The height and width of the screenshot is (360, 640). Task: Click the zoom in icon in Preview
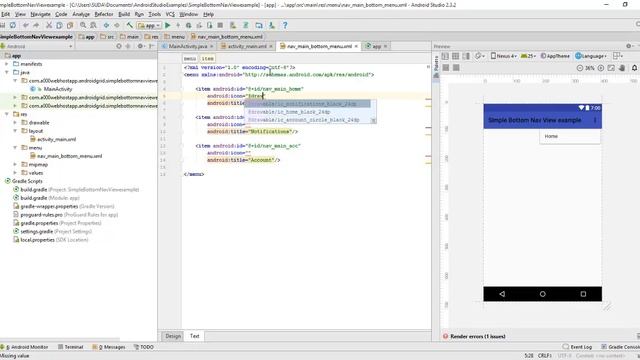pos(601,68)
